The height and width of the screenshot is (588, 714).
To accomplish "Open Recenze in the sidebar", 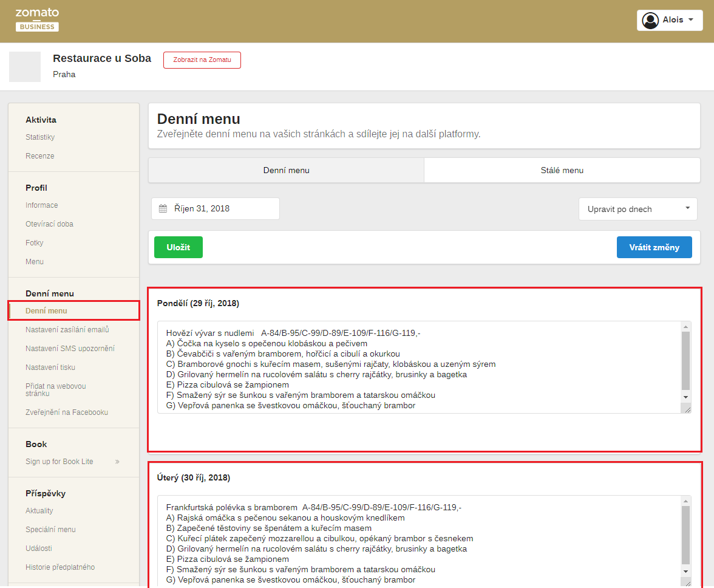I will point(40,156).
